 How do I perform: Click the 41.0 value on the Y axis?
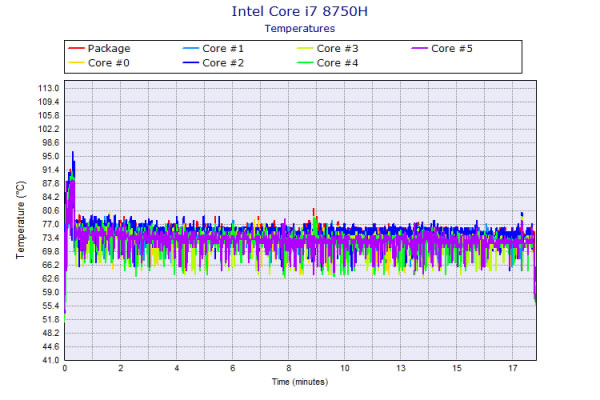tap(51, 360)
